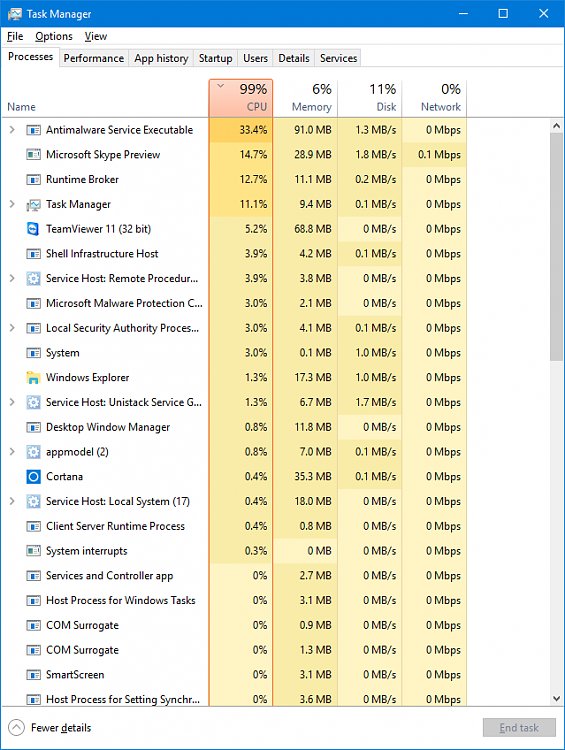This screenshot has width=565, height=750.
Task: Click the 17.3 MB memory cell
Action: (305, 377)
